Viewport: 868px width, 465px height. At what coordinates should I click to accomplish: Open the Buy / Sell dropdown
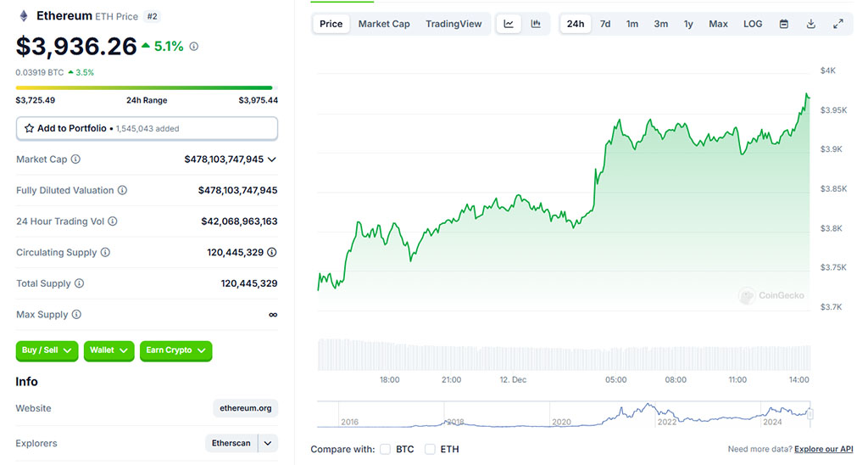tap(47, 350)
